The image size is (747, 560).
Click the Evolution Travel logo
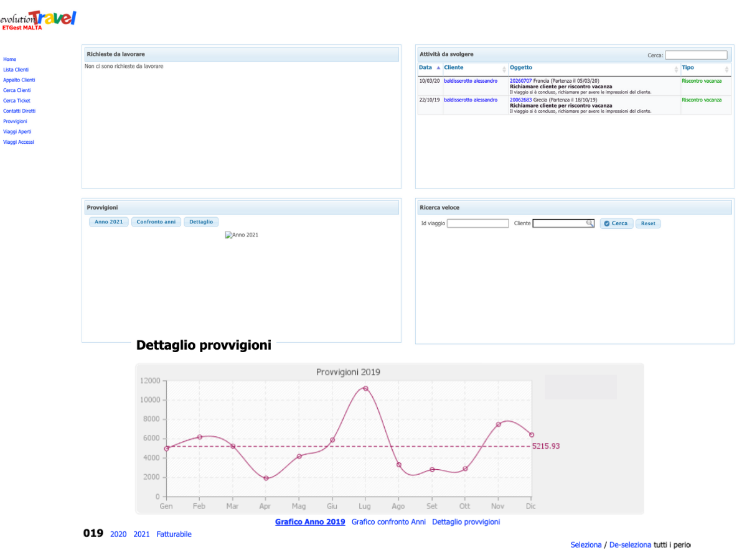tap(38, 19)
